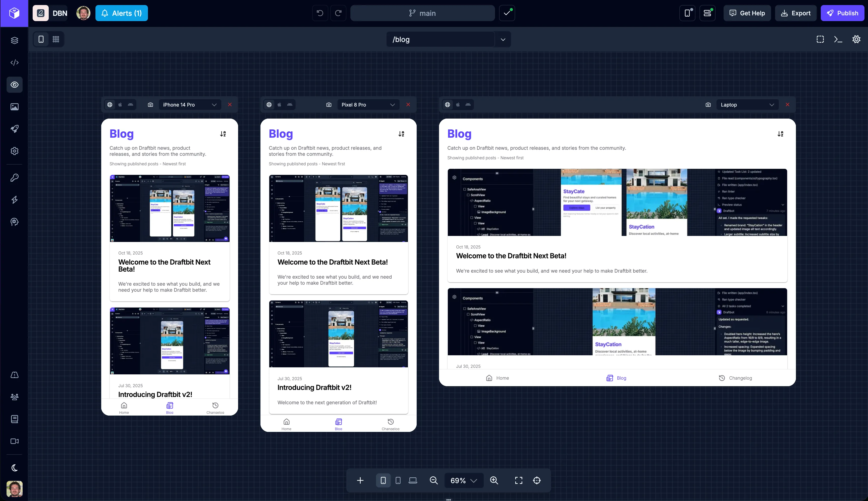Open the Layers panel in sidebar
This screenshot has height=501, width=868.
(15, 41)
